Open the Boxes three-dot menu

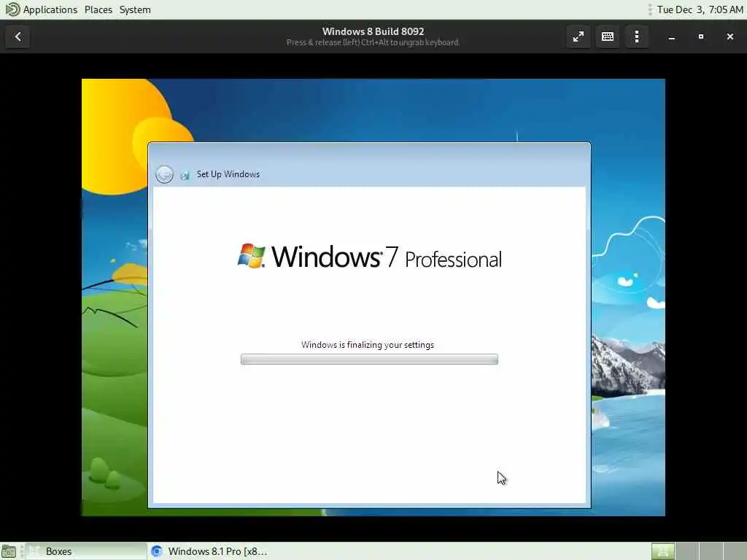(x=636, y=36)
